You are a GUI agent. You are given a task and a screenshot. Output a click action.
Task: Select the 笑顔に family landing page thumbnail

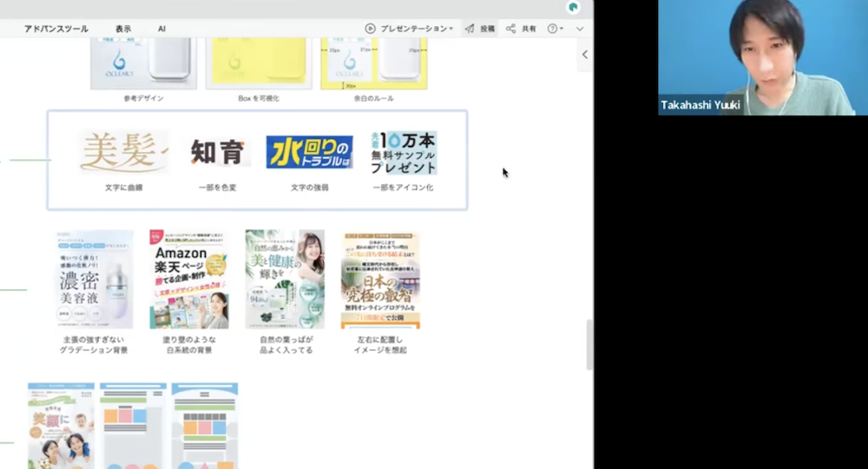pyautogui.click(x=61, y=426)
